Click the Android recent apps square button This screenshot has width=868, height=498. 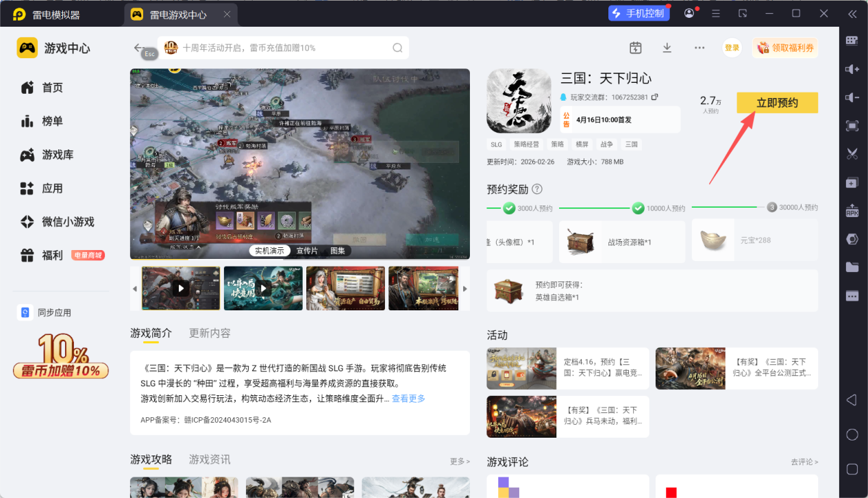(852, 469)
